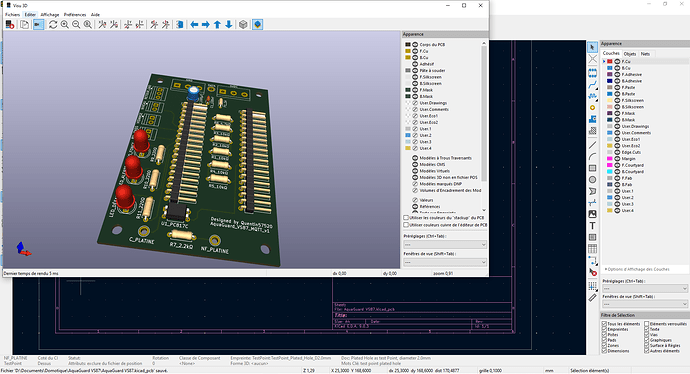Pick the draw line tool
This screenshot has width=690, height=374.
592,145
